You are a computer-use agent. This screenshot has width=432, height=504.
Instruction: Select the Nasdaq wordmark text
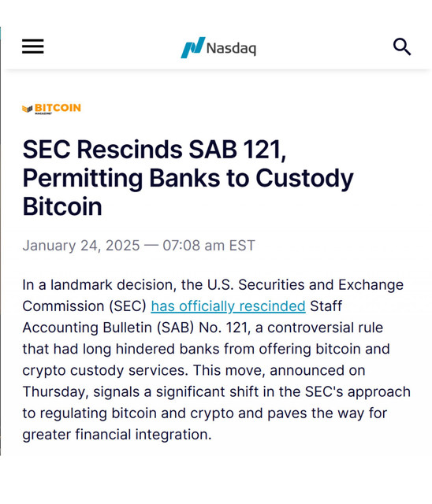[x=231, y=49]
